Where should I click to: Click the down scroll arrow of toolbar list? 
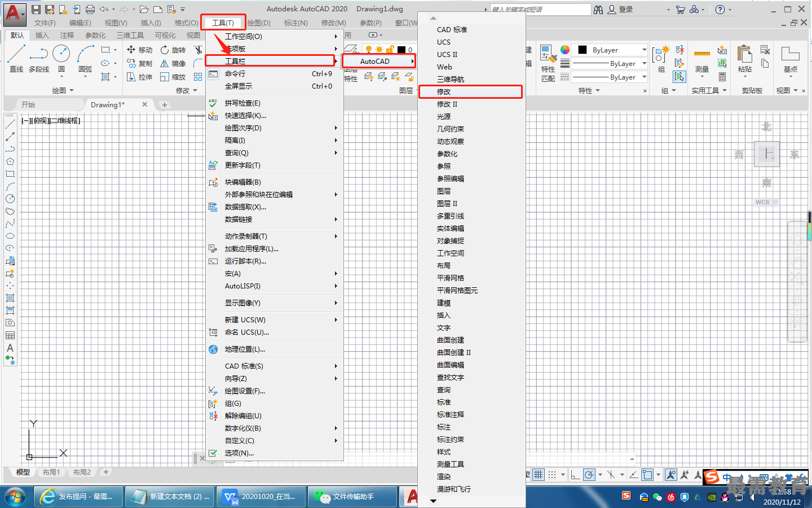[433, 501]
